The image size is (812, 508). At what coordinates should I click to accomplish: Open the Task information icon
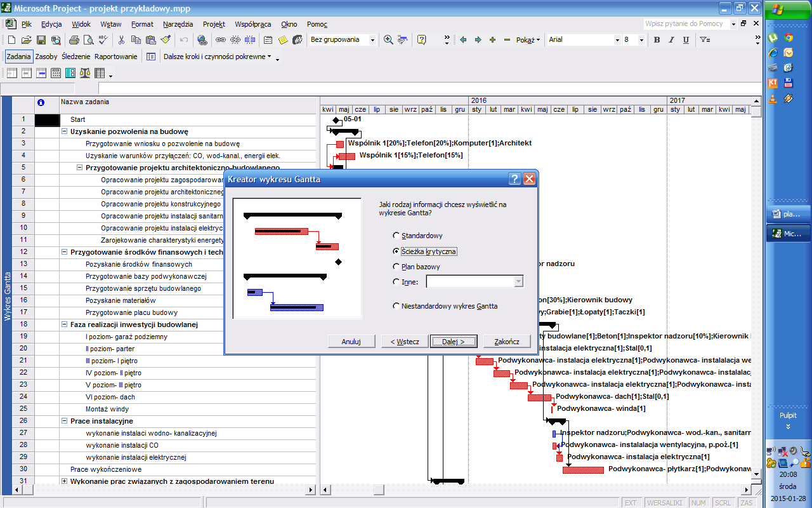tap(268, 40)
